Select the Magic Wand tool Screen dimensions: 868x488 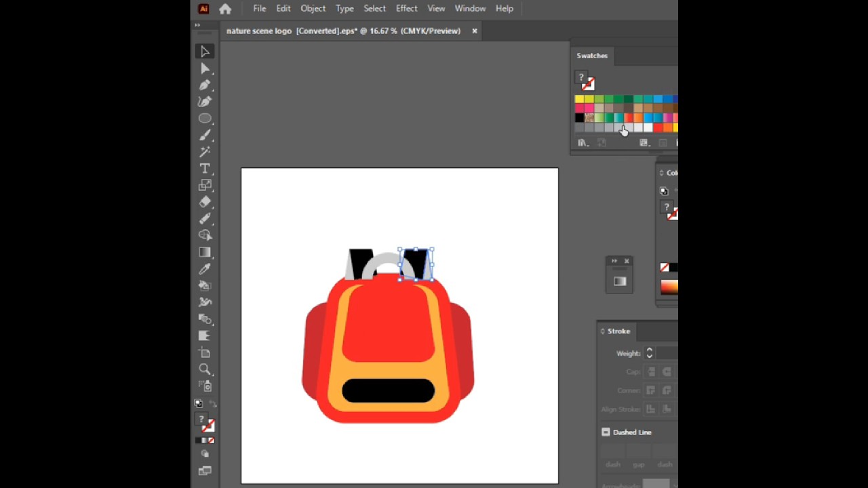click(x=205, y=152)
